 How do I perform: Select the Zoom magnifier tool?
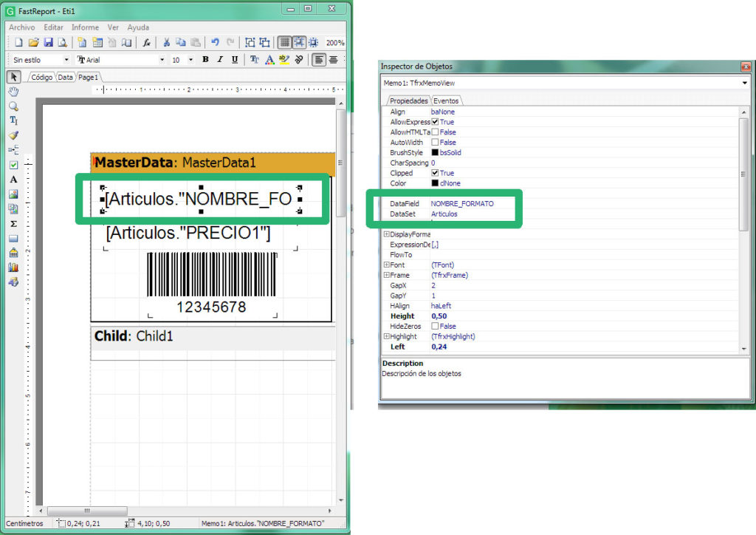click(13, 106)
